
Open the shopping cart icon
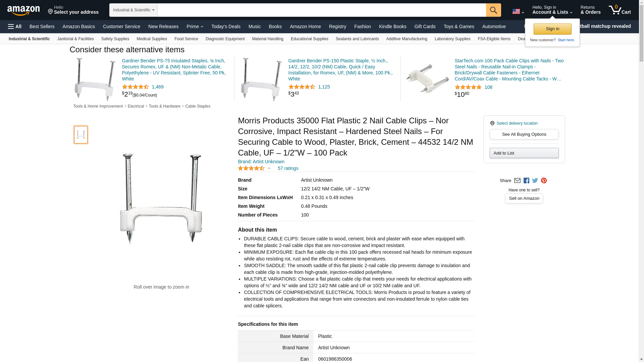coord(620,10)
